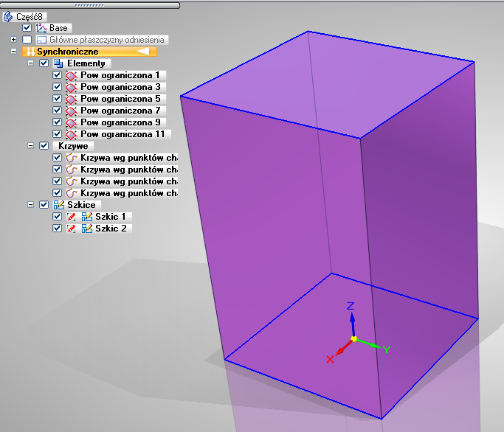Toggle the Elementy group checkbox
504x432 pixels.
coord(44,63)
